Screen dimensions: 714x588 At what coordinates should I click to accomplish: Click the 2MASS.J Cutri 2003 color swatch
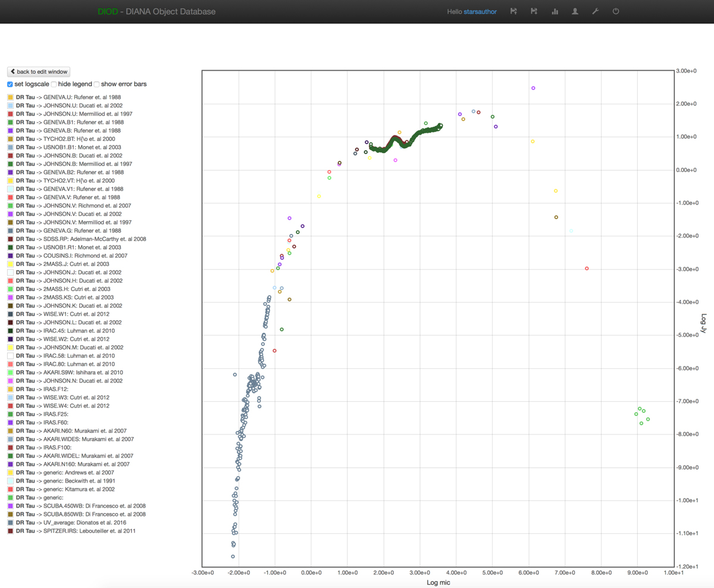[x=10, y=264]
